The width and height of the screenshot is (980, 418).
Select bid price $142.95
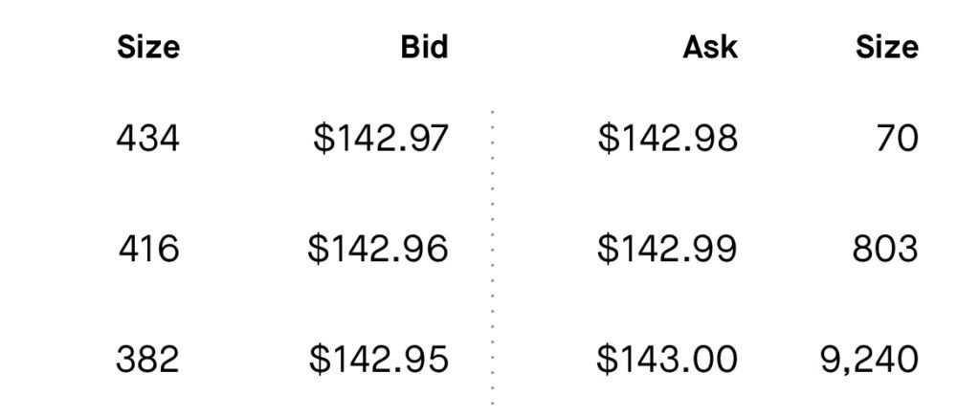(379, 360)
